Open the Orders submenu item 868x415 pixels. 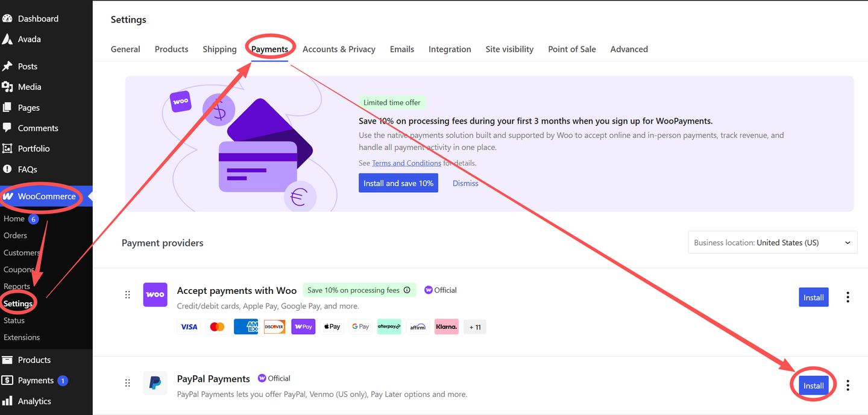coord(16,236)
